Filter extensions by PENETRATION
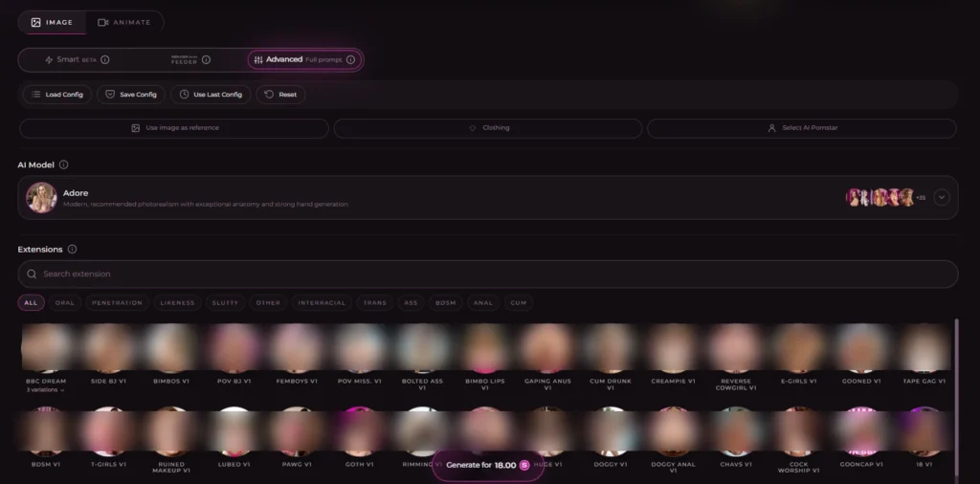This screenshot has height=484, width=980. click(x=118, y=303)
